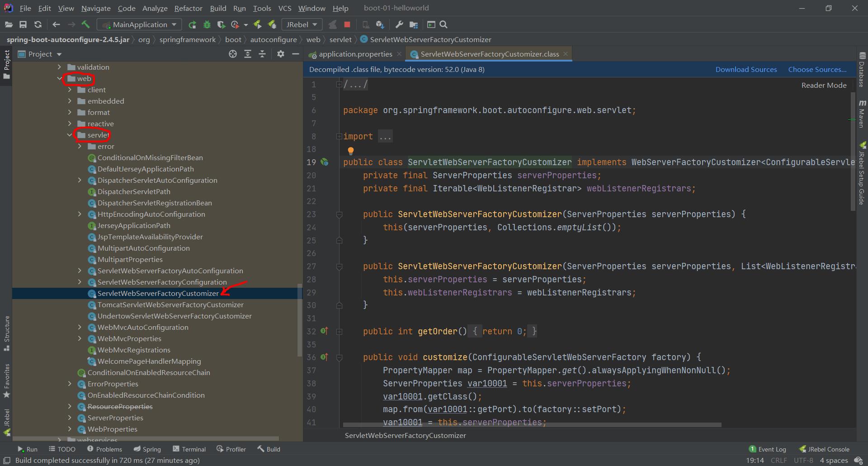Open Project panel gear options

tap(281, 54)
